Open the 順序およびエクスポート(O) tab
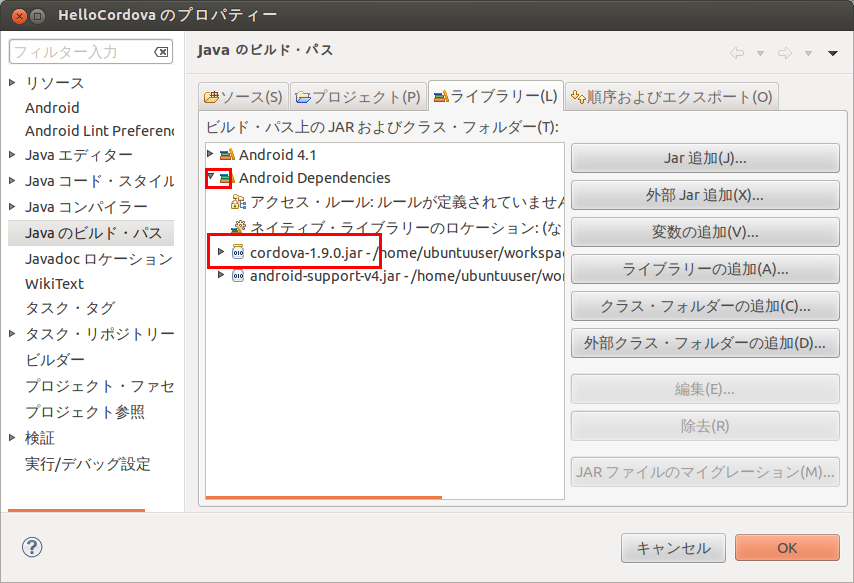The width and height of the screenshot is (854, 583). click(672, 97)
